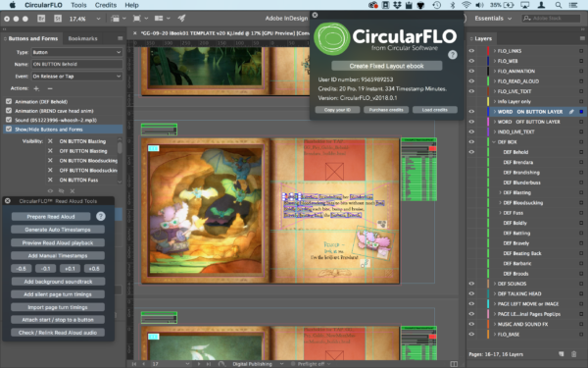Uncheck Animation (BREND cave head anim) action

pos(9,111)
